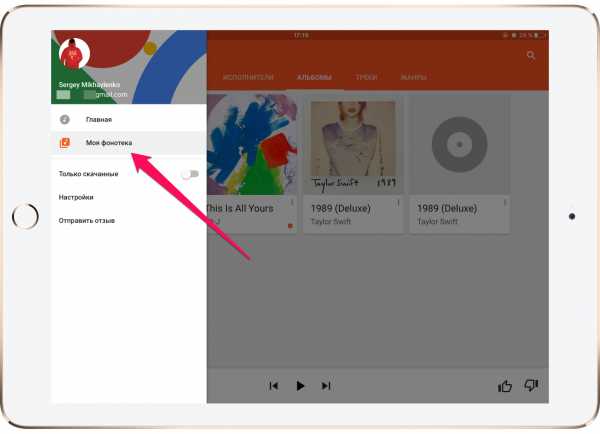The image size is (600, 434).
Task: Open the Главная menu item
Action: tap(129, 119)
